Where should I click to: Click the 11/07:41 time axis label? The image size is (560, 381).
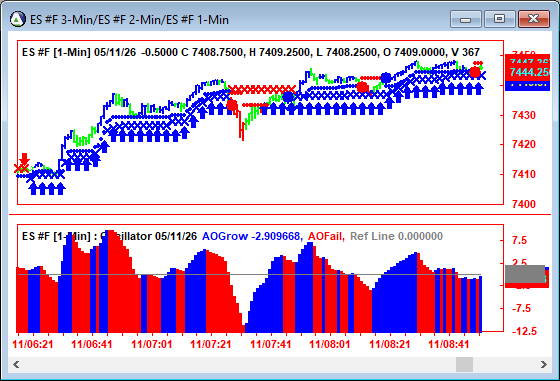click(x=270, y=344)
